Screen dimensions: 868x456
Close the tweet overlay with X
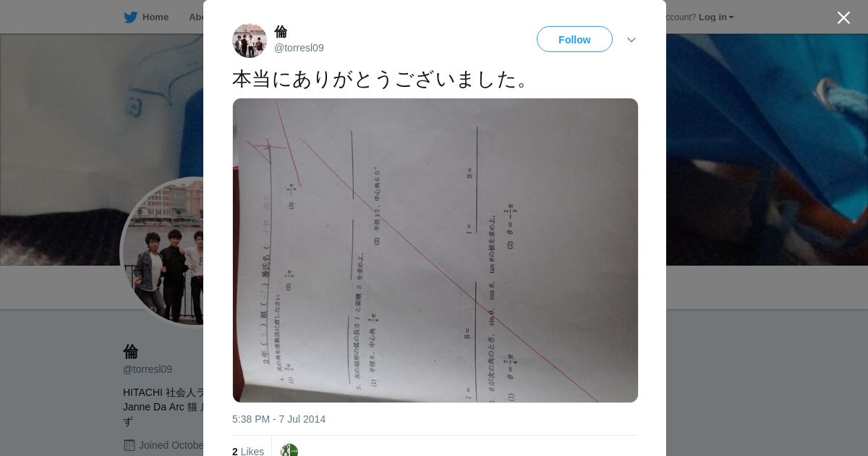[843, 17]
